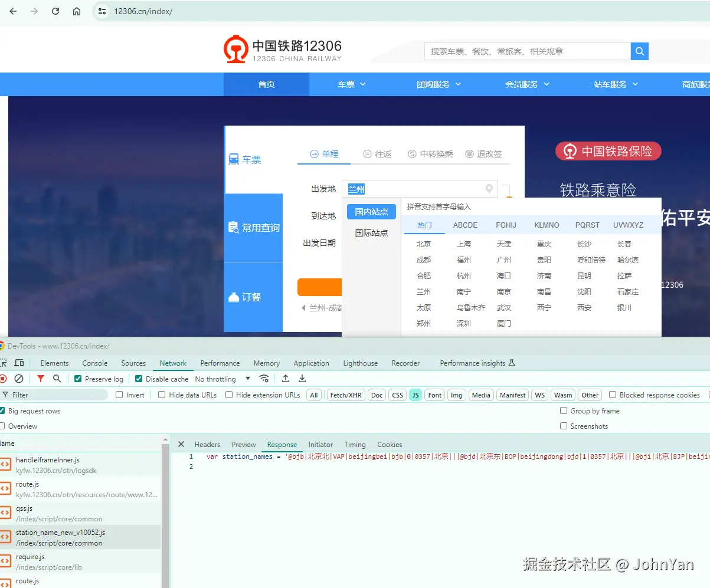The height and width of the screenshot is (588, 710).
Task: Toggle device toolbar icon in DevTools
Action: tap(19, 363)
